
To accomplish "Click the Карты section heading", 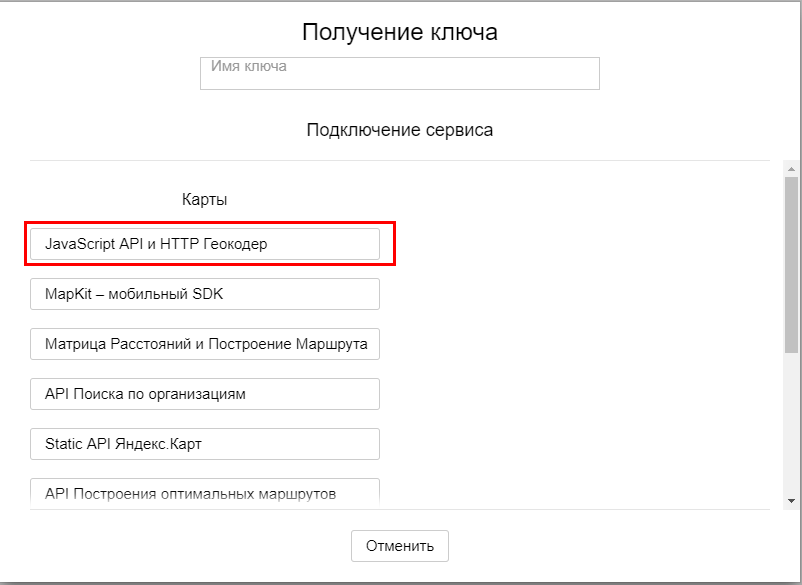I will point(205,199).
